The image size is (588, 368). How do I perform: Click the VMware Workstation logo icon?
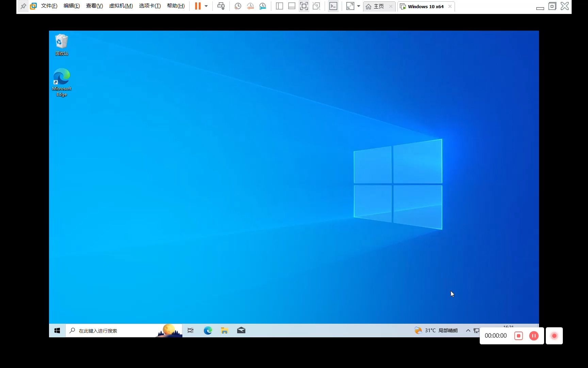pyautogui.click(x=33, y=6)
